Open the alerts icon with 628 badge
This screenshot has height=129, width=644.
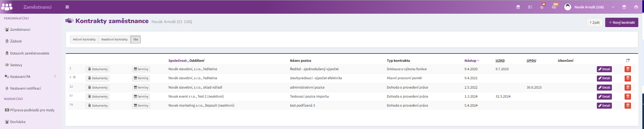554,7
